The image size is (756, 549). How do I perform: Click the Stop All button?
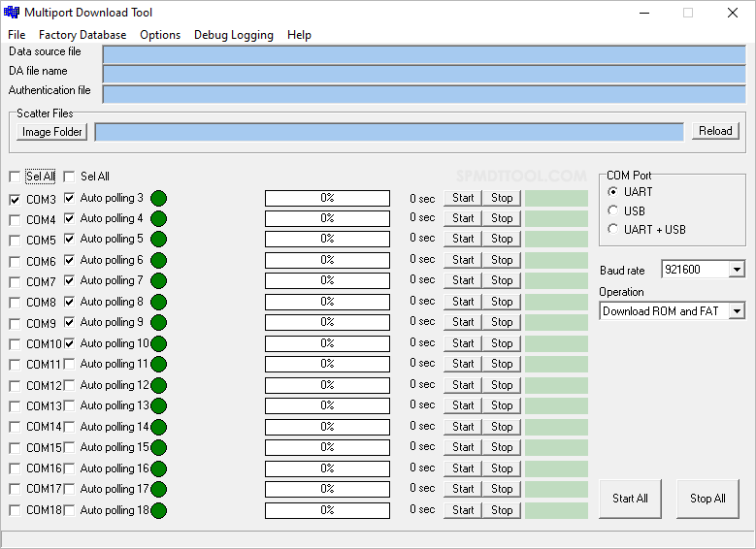point(707,499)
